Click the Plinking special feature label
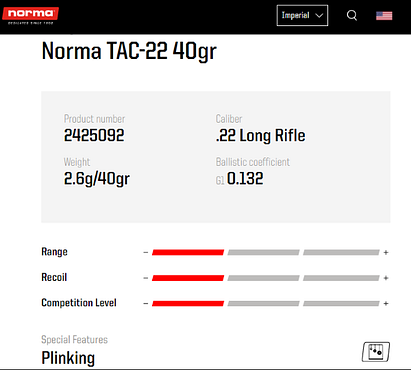 click(x=68, y=358)
